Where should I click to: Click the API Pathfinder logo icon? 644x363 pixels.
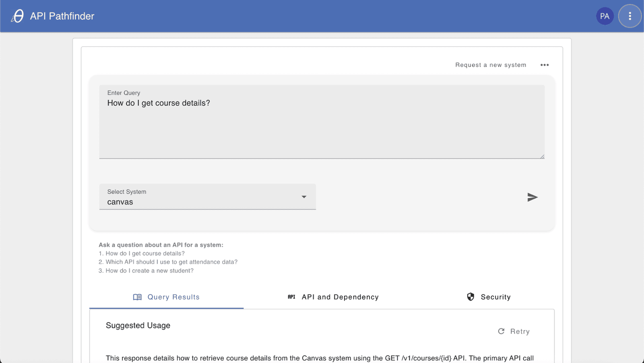(17, 16)
